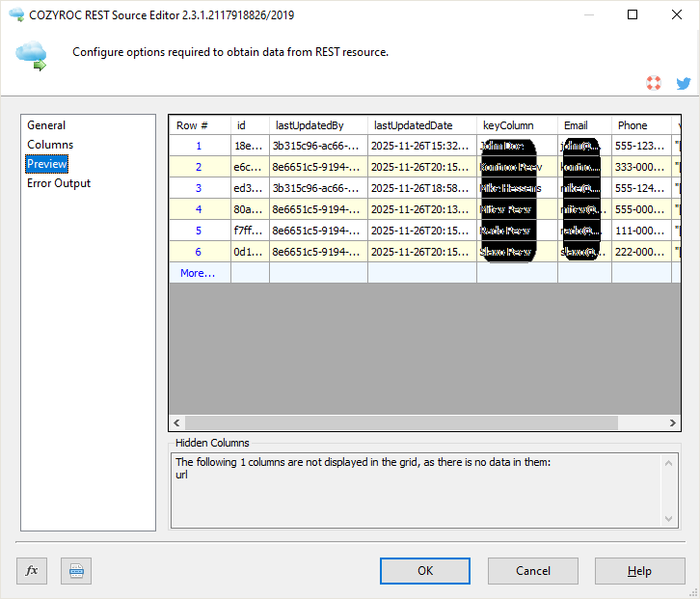
Task: Select the General page
Action: (x=46, y=125)
